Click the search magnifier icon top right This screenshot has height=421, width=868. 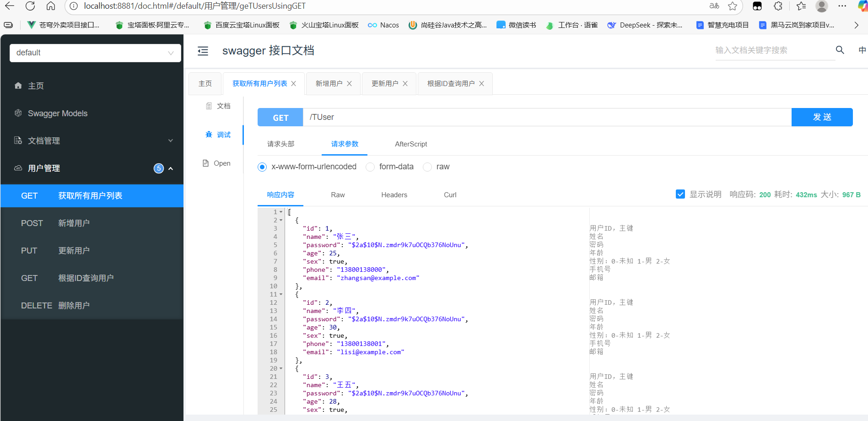(x=840, y=50)
